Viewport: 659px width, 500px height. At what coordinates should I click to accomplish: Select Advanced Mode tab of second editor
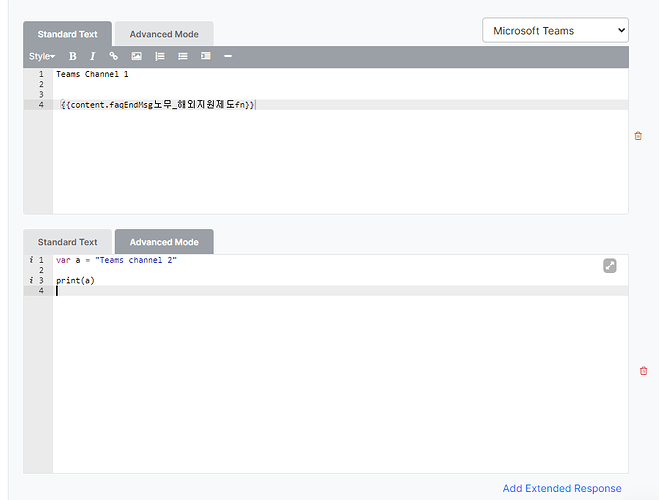tap(164, 242)
